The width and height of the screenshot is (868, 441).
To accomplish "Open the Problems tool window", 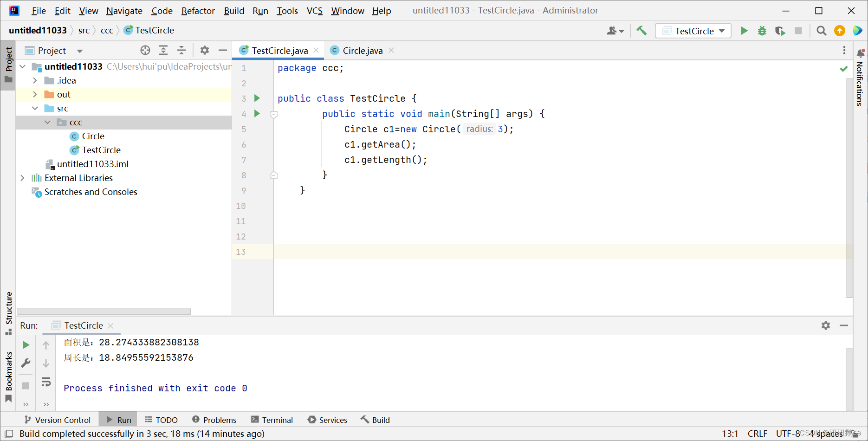I will 214,420.
